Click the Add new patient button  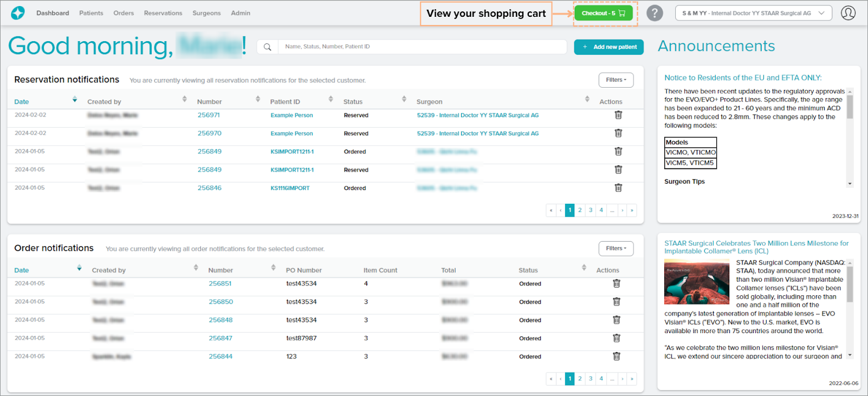pyautogui.click(x=609, y=47)
